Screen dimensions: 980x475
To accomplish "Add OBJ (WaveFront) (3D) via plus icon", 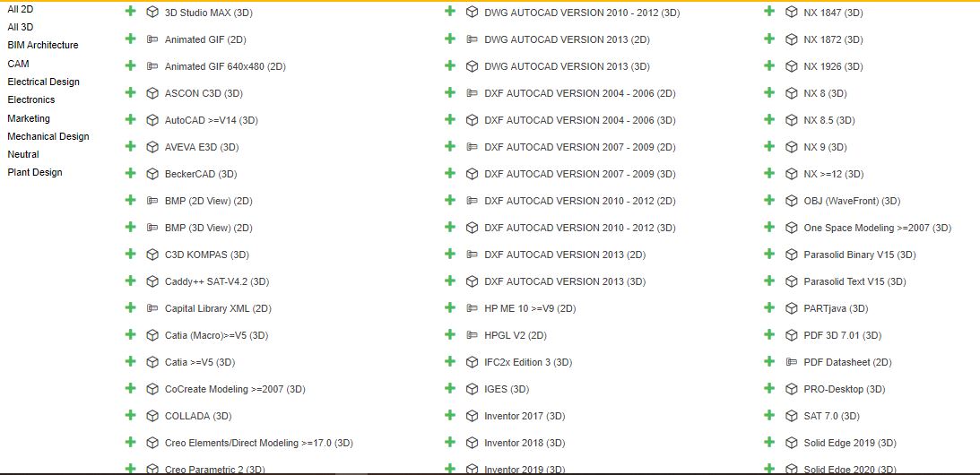I will (x=769, y=199).
